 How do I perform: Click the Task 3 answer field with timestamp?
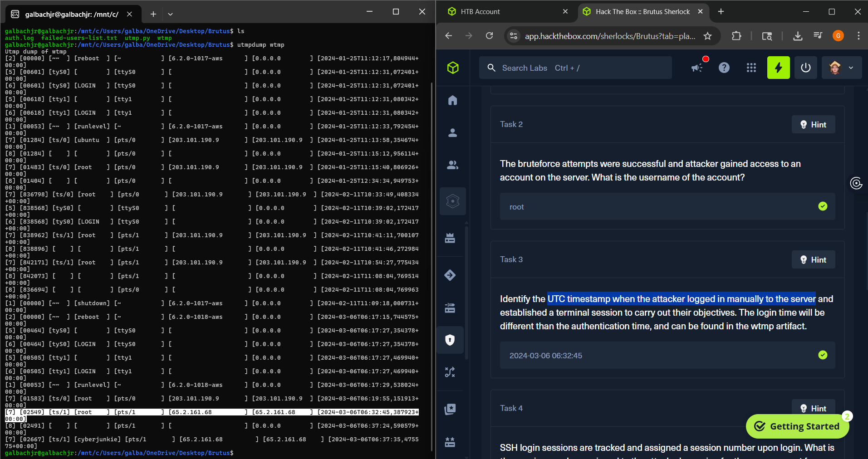tap(667, 355)
